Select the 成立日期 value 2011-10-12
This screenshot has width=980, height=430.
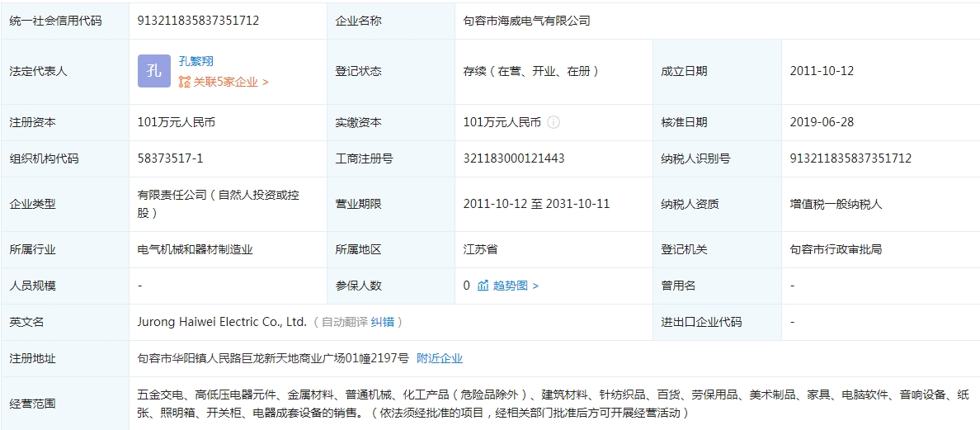[822, 71]
